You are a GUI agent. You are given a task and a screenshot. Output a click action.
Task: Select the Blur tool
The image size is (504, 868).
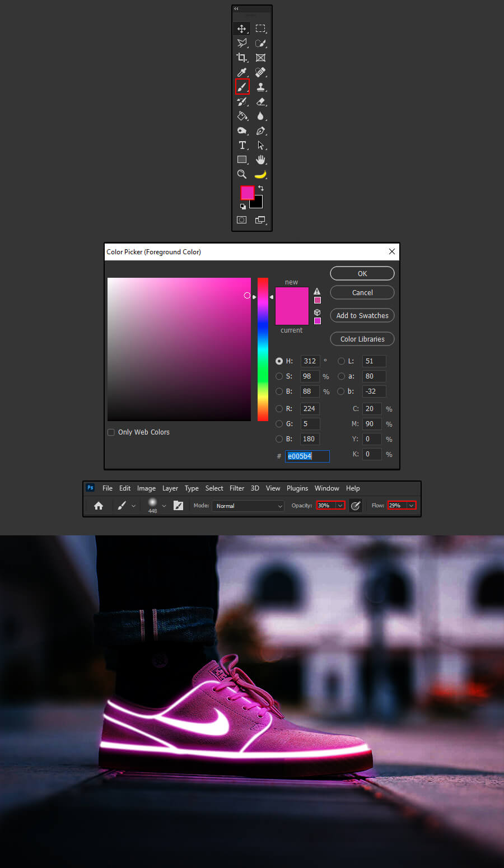(260, 116)
